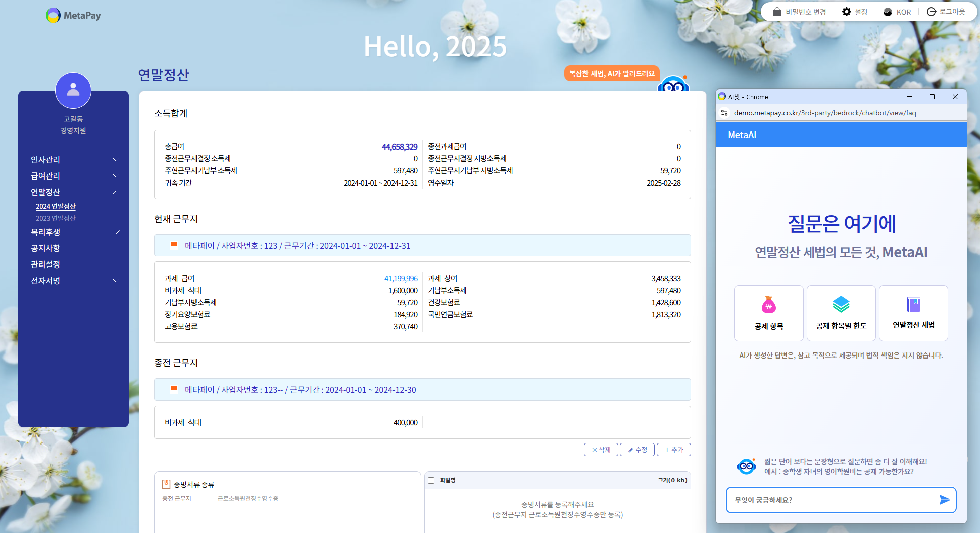Click the 고용보험료 value 370,740
The height and width of the screenshot is (533, 980).
(x=406, y=327)
